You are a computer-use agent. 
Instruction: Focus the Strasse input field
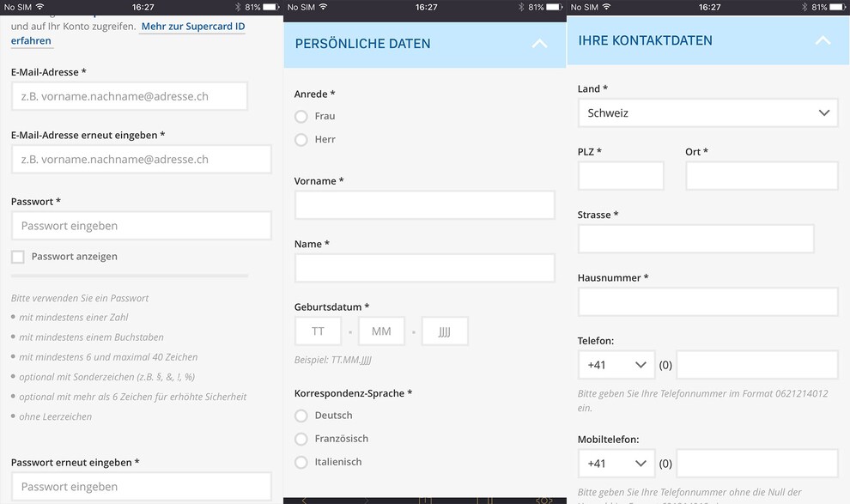tap(696, 239)
